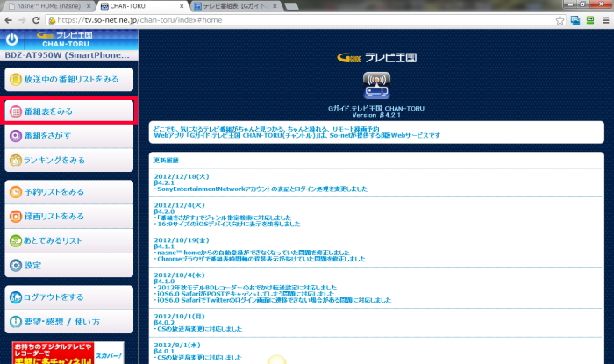Screen dimensions: 614x364
Task: Click the blue gear icon beside 設定
Action: (x=15, y=266)
